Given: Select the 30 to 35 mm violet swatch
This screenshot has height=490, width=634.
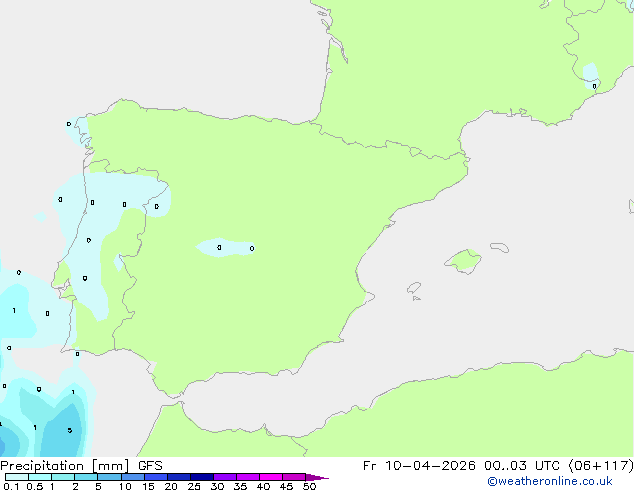Looking at the screenshot, I should tap(225, 477).
